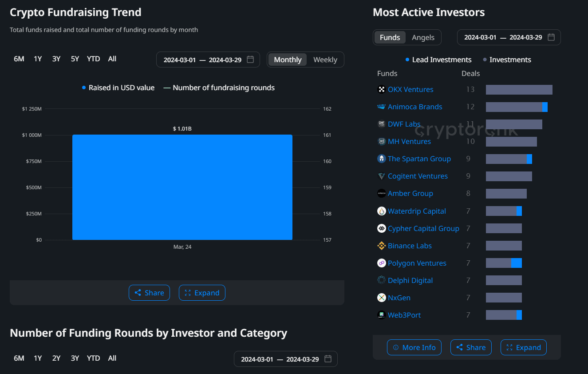
Task: Click the OKX Ventures logo icon
Action: pos(381,89)
